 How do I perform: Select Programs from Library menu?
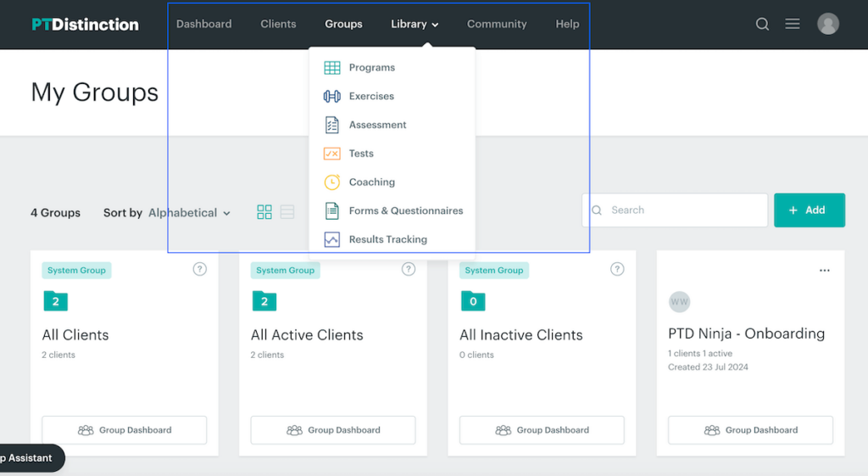[371, 68]
